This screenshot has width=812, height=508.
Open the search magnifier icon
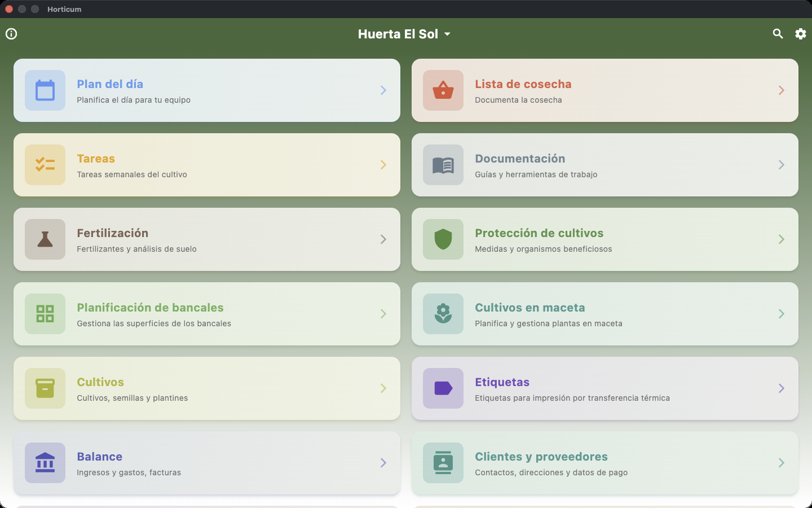point(778,34)
